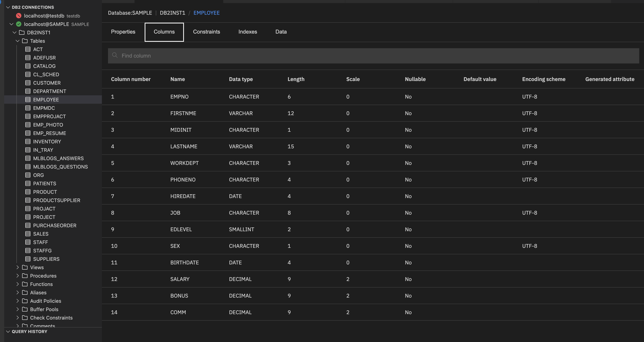644x342 pixels.
Task: Click the table icon beside DEPARTMENT
Action: pos(28,91)
